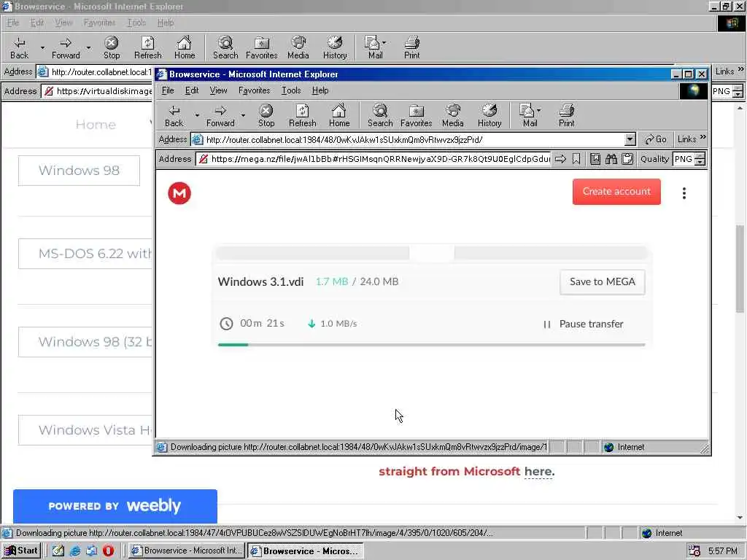Click Back in the background IE window

click(20, 48)
